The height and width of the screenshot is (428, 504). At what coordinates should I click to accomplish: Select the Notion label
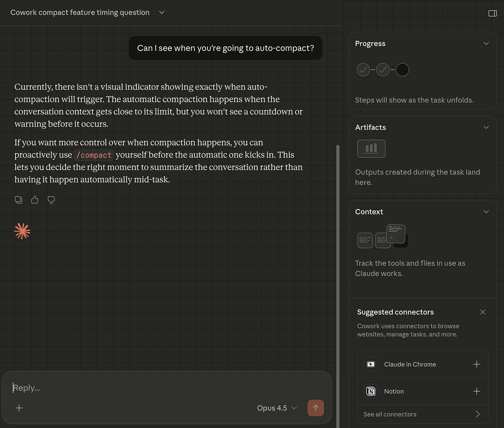(394, 391)
